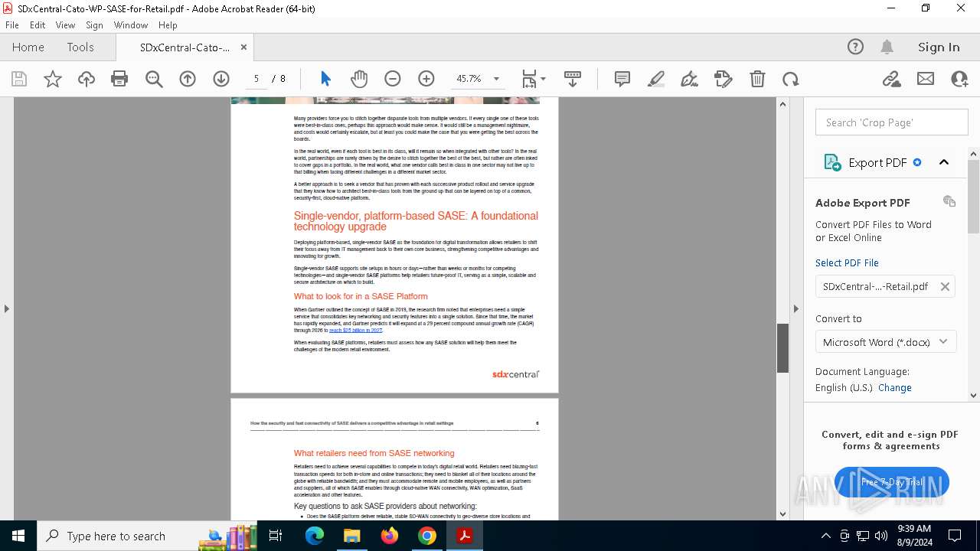Remove the selected SDxCentral Retail.pdf file
Image resolution: width=980 pixels, height=551 pixels.
945,286
